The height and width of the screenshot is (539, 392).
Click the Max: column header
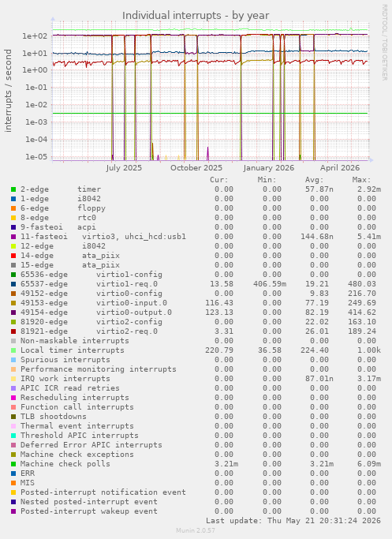point(361,180)
